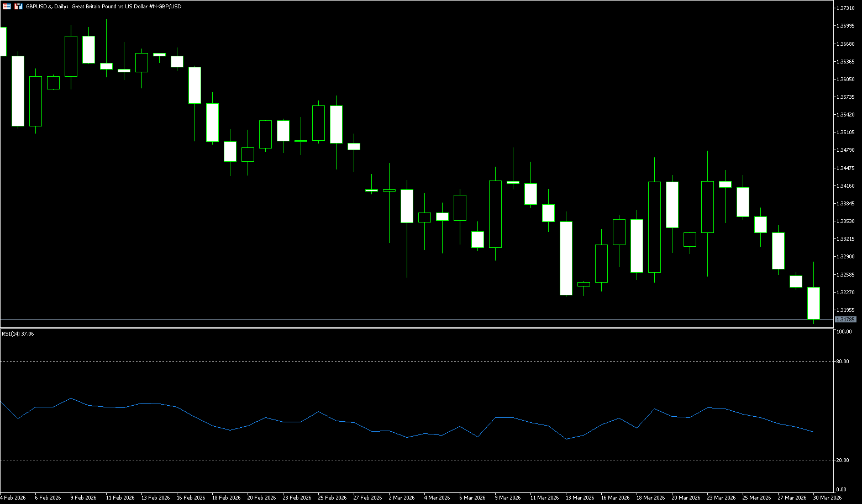This screenshot has height=504, width=862.
Task: Click the current price tag 1.31785
Action: click(845, 320)
